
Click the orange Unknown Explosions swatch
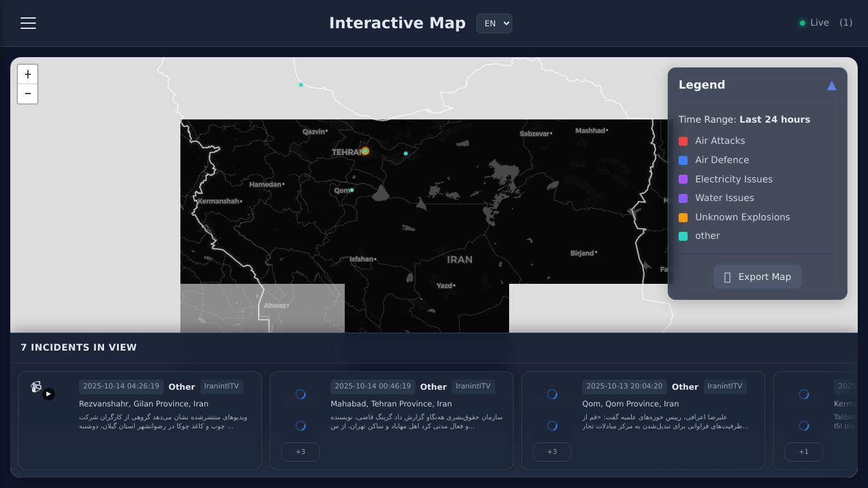click(x=683, y=217)
